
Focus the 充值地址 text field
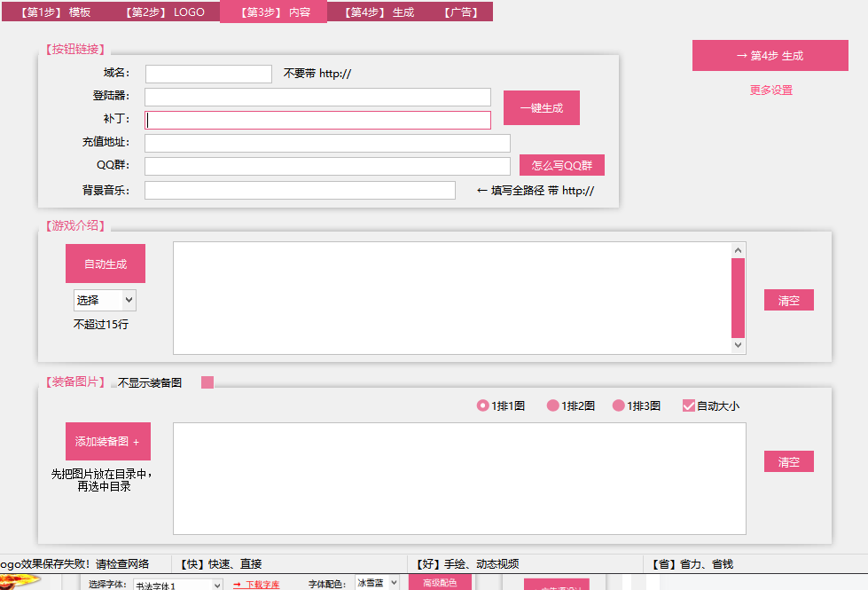[327, 143]
